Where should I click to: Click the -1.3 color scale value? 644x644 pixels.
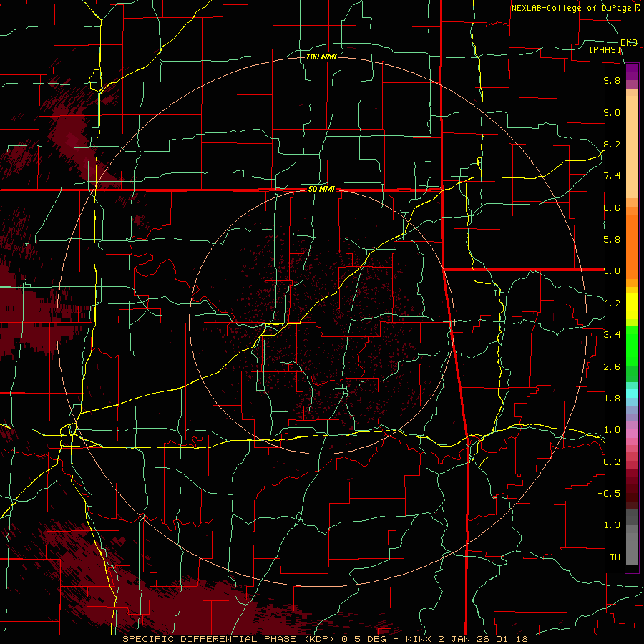click(609, 525)
